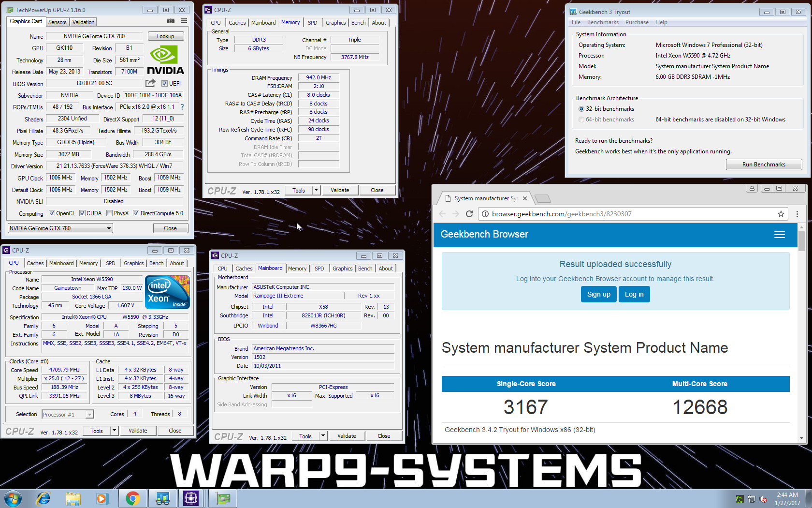Open a new Chrome tab
Screen dimensions: 812x508
pyautogui.click(x=543, y=198)
